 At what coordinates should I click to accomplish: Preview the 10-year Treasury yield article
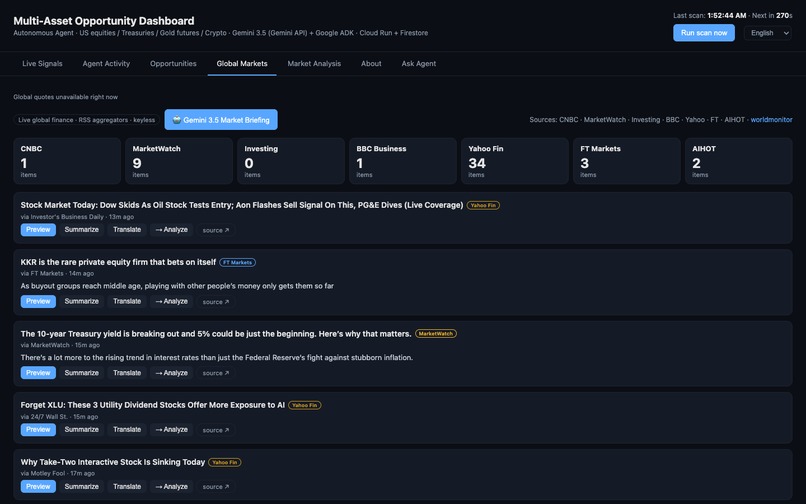[x=38, y=373]
